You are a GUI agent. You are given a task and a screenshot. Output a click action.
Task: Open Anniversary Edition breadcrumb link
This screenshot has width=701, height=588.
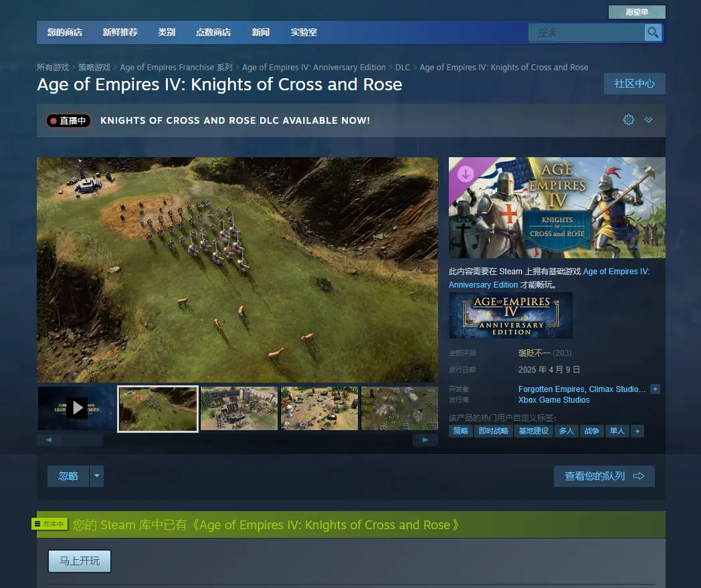tap(314, 68)
